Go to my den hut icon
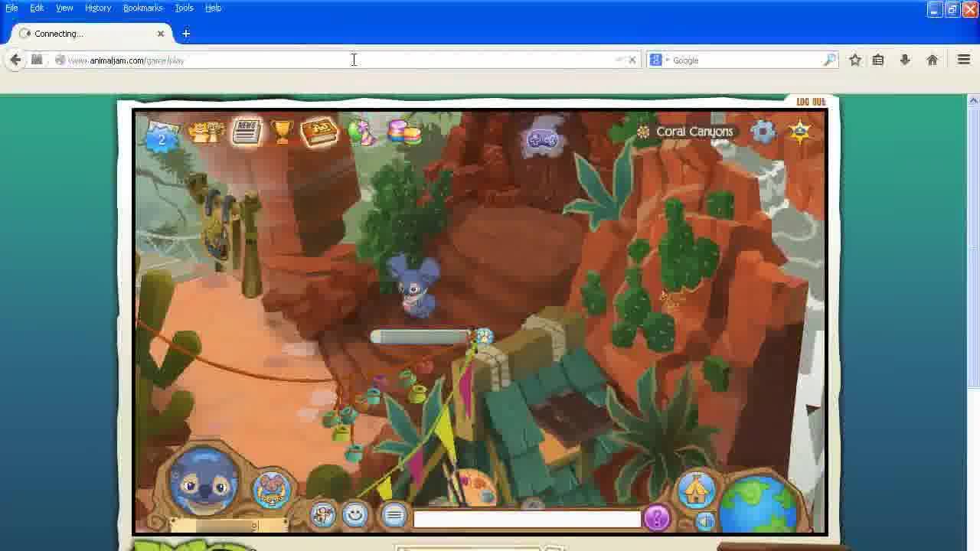The height and width of the screenshot is (551, 980). pyautogui.click(x=696, y=489)
